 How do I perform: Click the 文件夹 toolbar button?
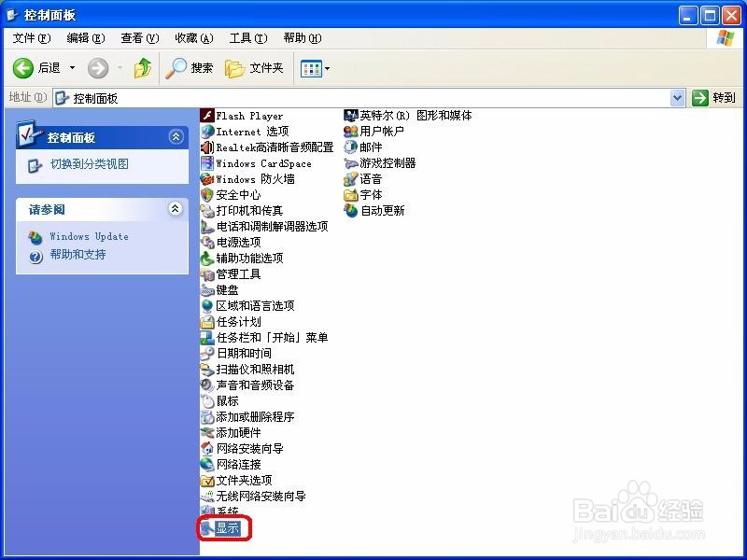tap(254, 68)
